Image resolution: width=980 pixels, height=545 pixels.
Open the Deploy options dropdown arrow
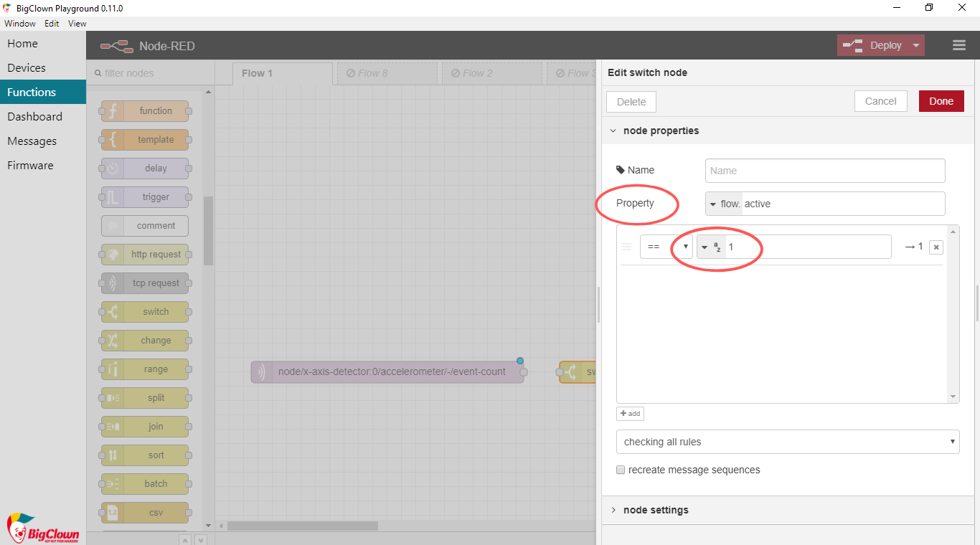(915, 45)
